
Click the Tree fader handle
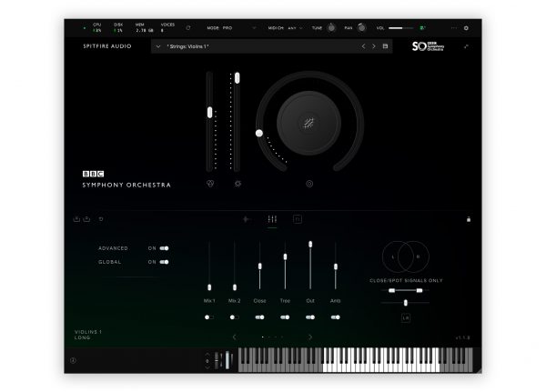tap(285, 256)
